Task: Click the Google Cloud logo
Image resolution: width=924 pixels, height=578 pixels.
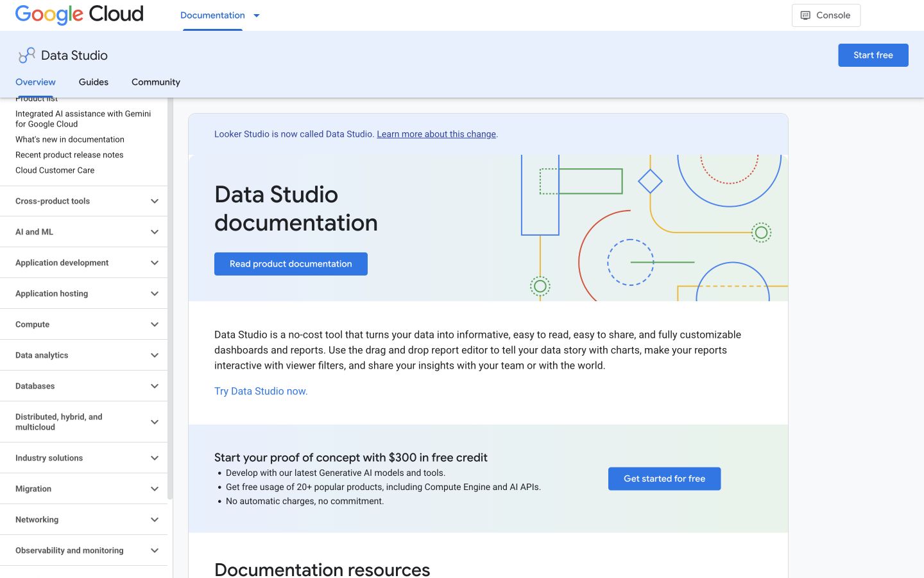Action: click(80, 14)
